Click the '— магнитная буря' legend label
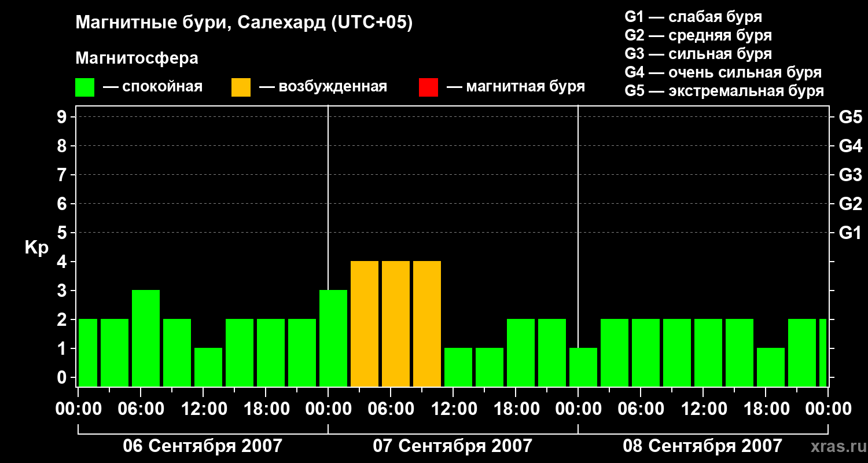Screen dimensions: 868x463 point(516,87)
